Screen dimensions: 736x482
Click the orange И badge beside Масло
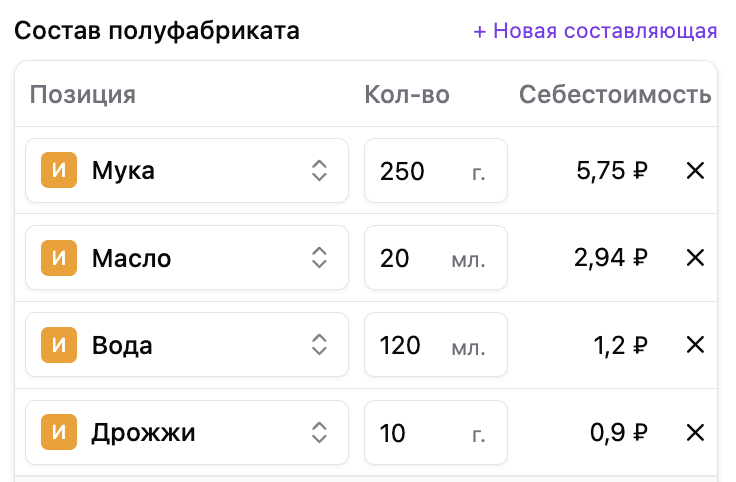pos(59,258)
